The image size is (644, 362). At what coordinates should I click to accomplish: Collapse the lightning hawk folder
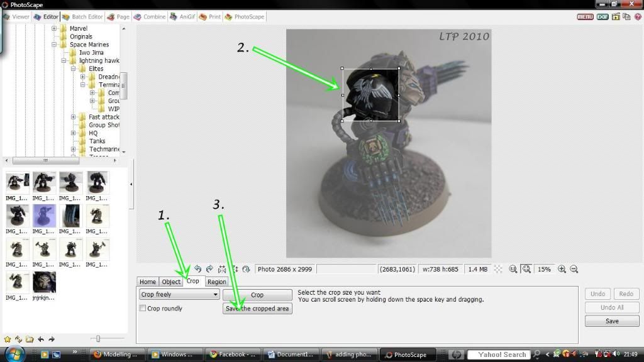(x=64, y=60)
